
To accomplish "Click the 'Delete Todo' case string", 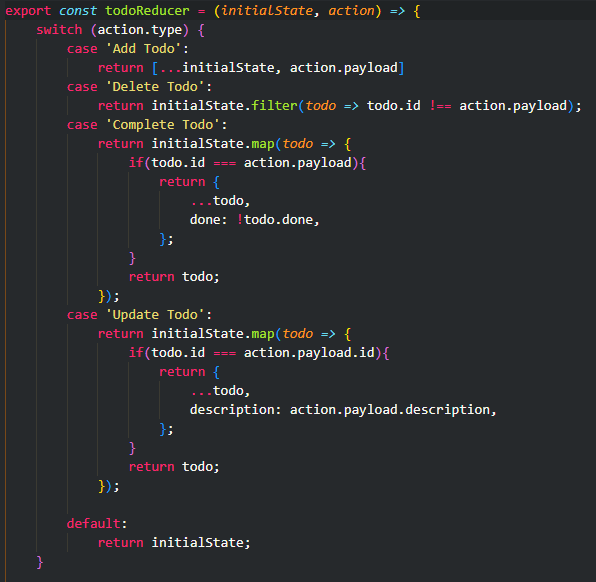I will coord(155,87).
